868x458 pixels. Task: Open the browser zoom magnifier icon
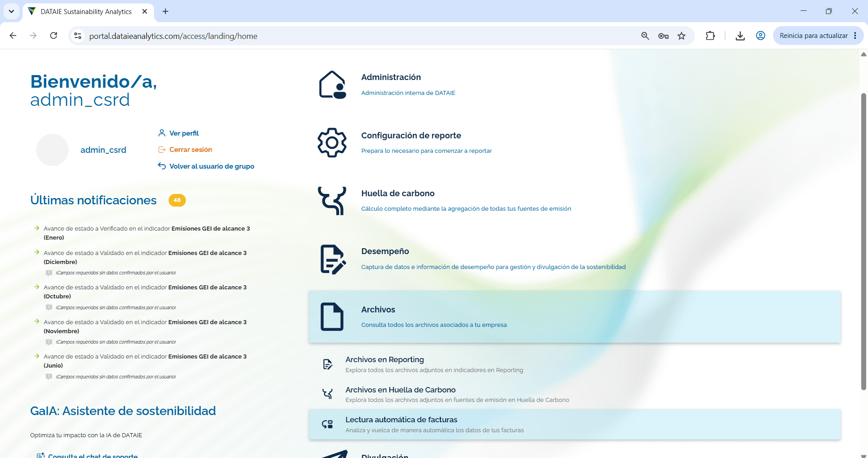pyautogui.click(x=645, y=36)
